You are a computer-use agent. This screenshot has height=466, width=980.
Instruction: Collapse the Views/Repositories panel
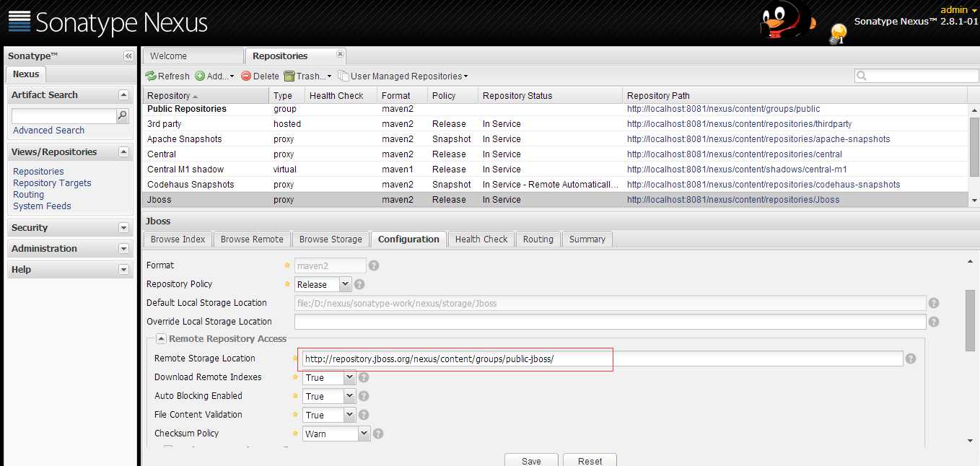click(123, 151)
